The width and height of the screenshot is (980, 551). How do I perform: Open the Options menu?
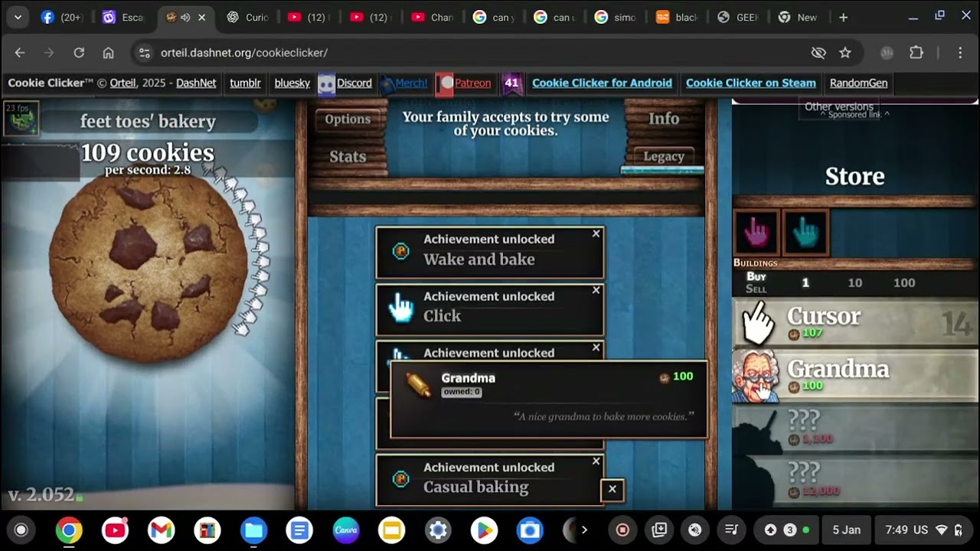[x=348, y=119]
